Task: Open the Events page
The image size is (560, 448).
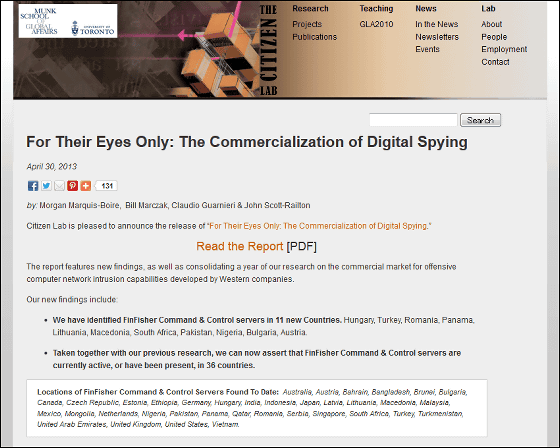Action: (427, 49)
